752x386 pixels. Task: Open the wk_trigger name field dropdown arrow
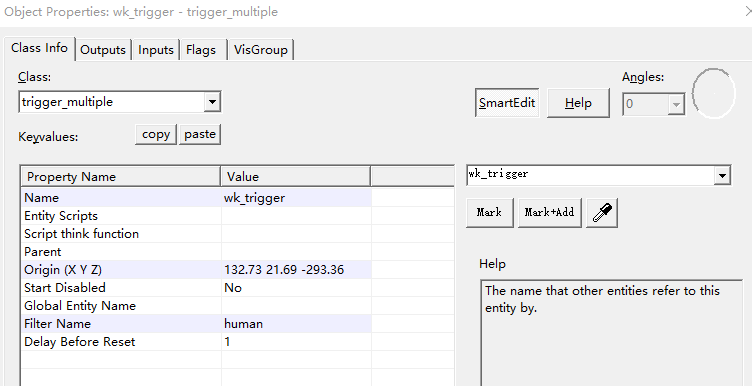(x=722, y=176)
